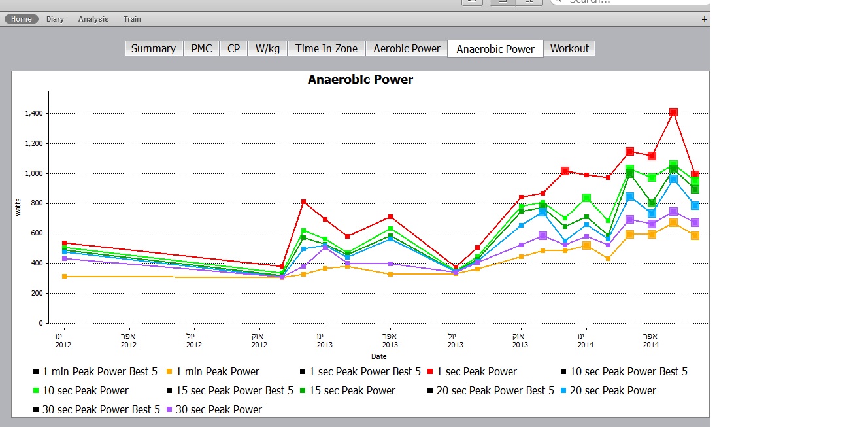
Task: Switch to the Summary tab
Action: coord(154,48)
